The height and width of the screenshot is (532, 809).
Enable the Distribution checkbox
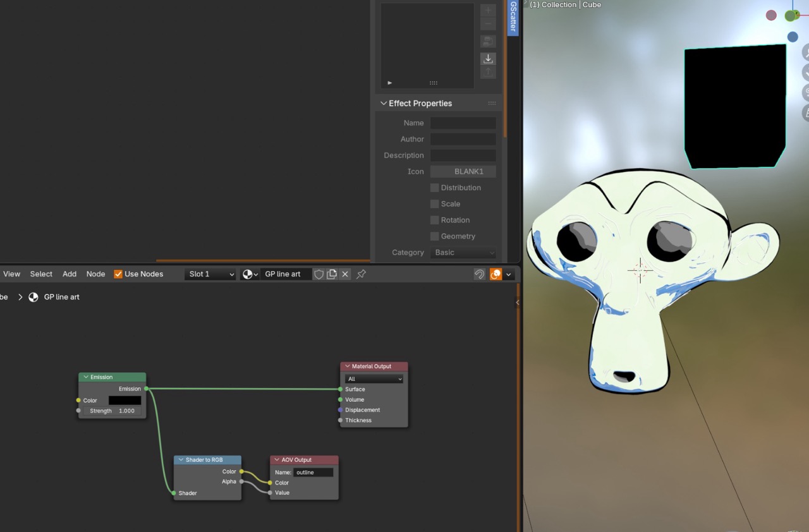[434, 188]
